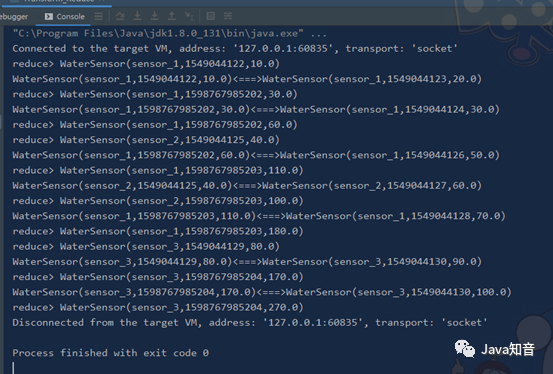Viewport: 553px width, 374px height.
Task: Select line ending with sensor_3,1549044130,90.0
Action: point(247,262)
